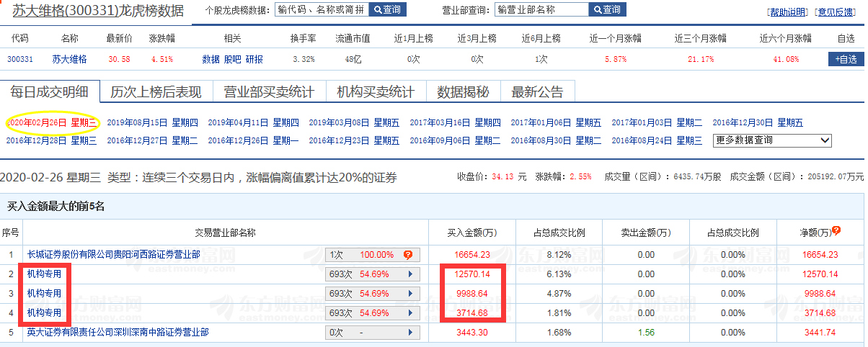Image resolution: width=868 pixels, height=347 pixels.
Task: Select date 2016年12月30日 星期五
Action: point(758,122)
